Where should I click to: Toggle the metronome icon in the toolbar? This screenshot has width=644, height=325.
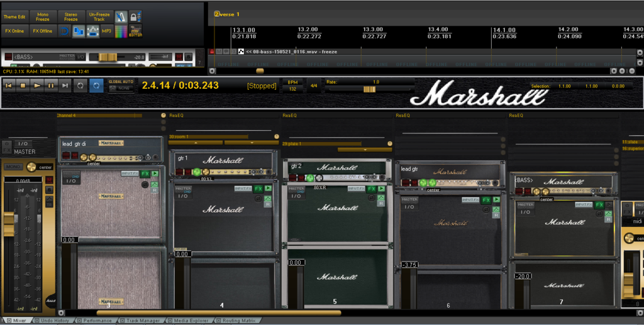121,17
